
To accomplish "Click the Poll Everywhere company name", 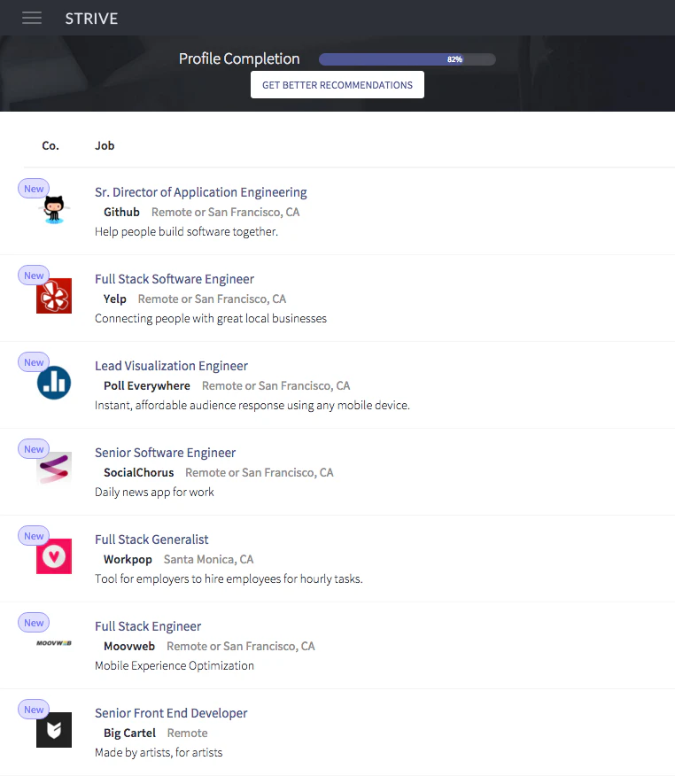I will point(147,385).
